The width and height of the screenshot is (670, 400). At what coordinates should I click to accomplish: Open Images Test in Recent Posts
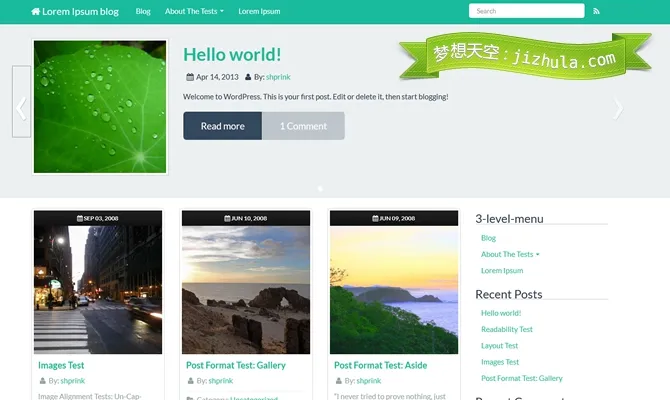(x=500, y=362)
